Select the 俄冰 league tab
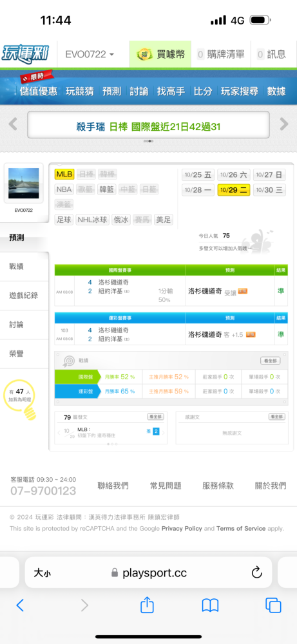This screenshot has width=297, height=644. pos(122,220)
